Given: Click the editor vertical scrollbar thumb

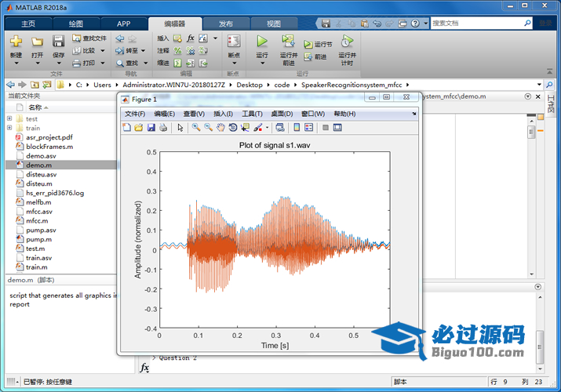Looking at the screenshot, I should click(531, 132).
